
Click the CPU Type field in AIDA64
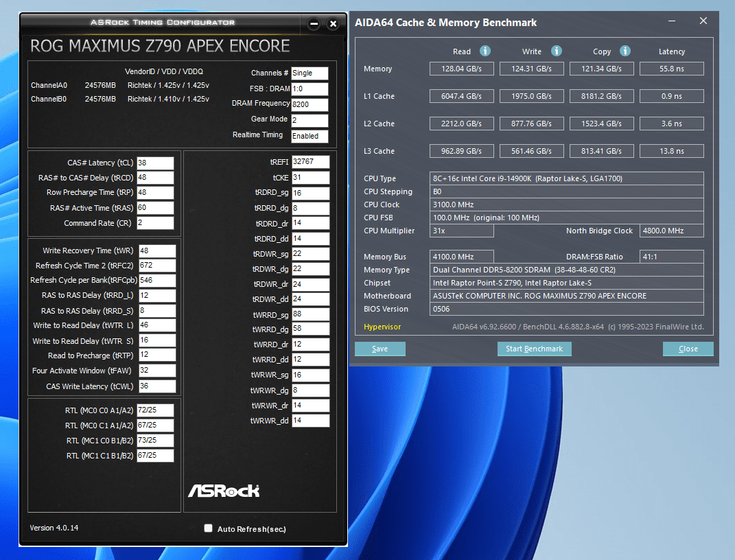(x=567, y=178)
